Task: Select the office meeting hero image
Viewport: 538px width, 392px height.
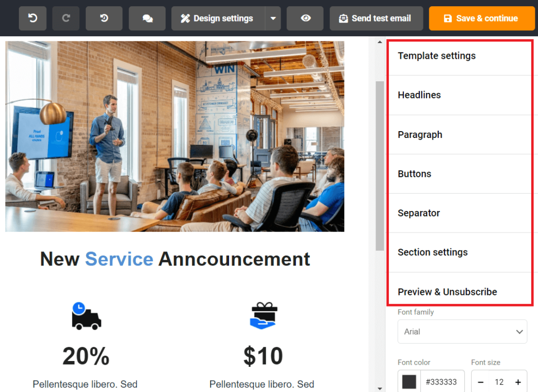Action: 174,136
